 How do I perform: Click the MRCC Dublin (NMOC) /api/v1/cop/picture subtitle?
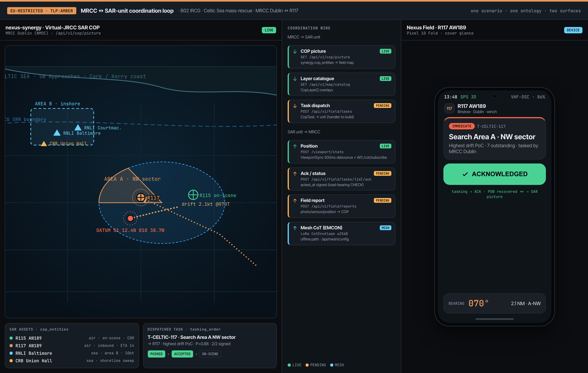pos(53,33)
